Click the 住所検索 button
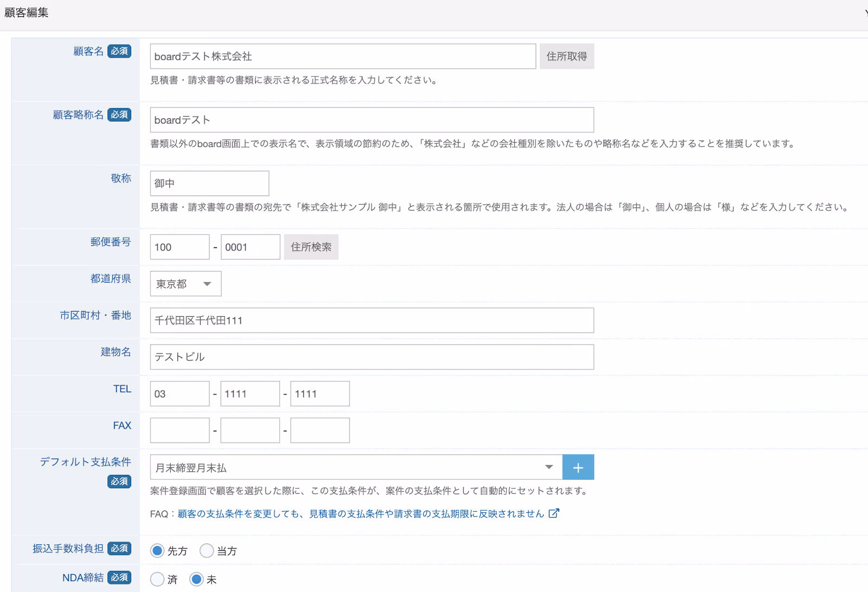This screenshot has height=592, width=868. click(311, 247)
